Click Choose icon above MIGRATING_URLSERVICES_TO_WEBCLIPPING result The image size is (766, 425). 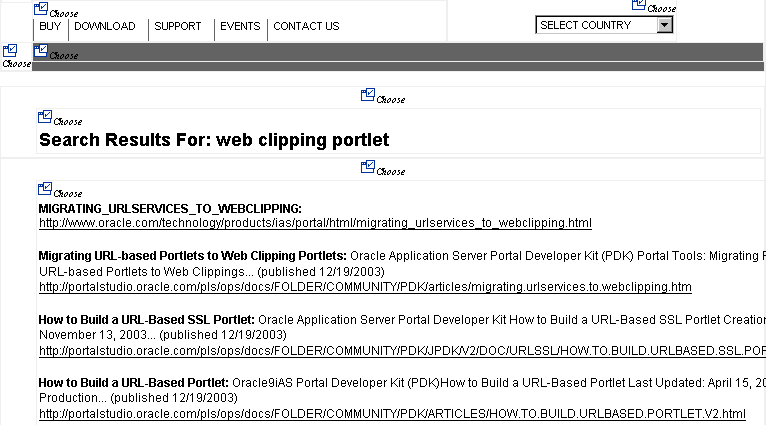tap(45, 189)
